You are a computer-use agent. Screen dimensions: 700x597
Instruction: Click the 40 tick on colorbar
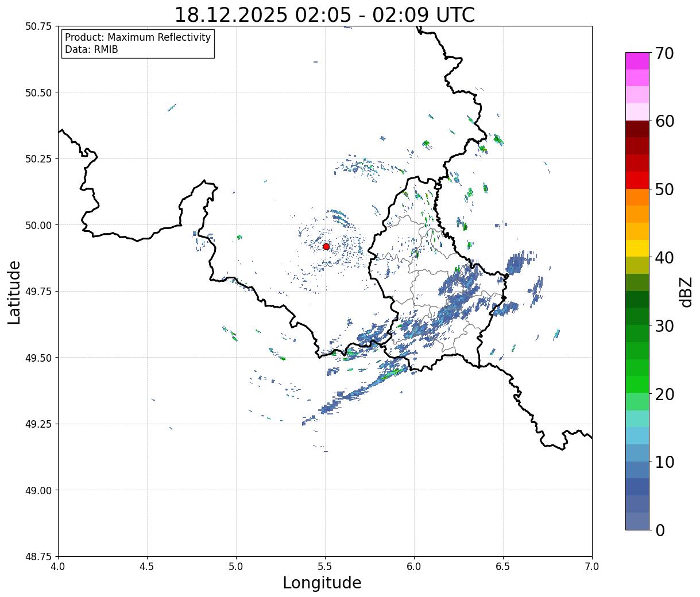click(664, 258)
